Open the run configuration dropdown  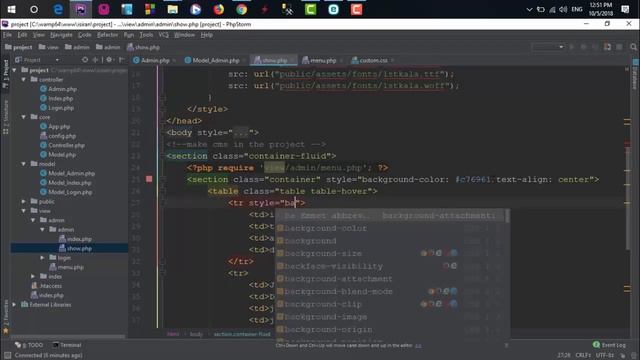tap(548, 47)
